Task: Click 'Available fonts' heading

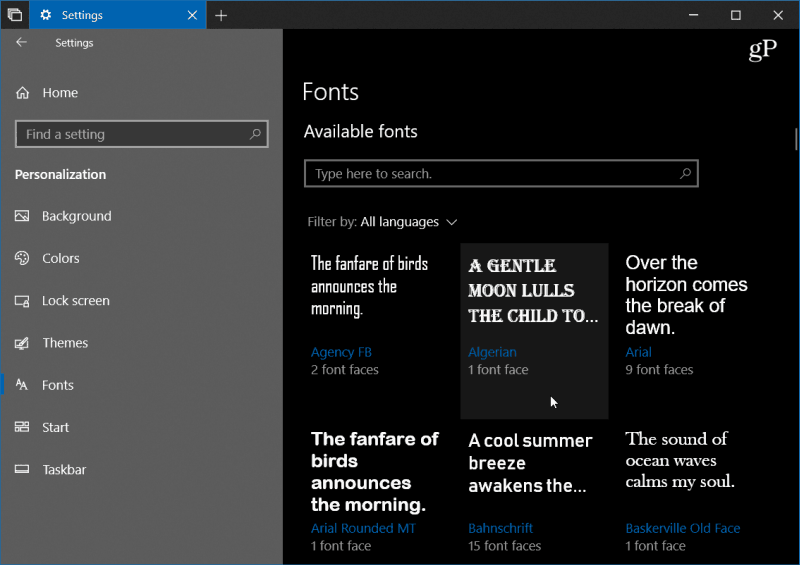Action: coord(360,132)
